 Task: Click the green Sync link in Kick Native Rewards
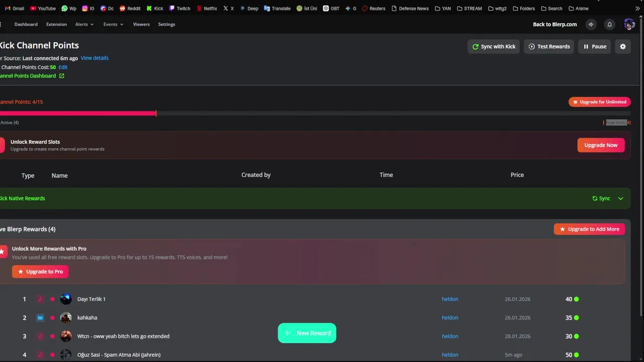pyautogui.click(x=601, y=199)
